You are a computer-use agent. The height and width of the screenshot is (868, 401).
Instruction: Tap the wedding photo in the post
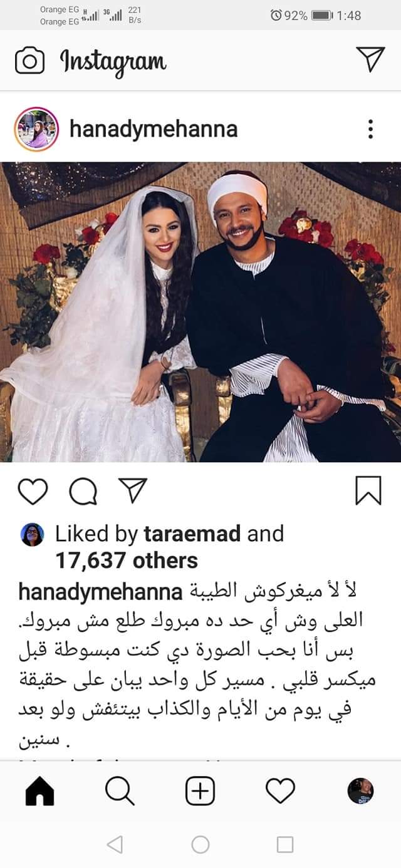point(200,312)
